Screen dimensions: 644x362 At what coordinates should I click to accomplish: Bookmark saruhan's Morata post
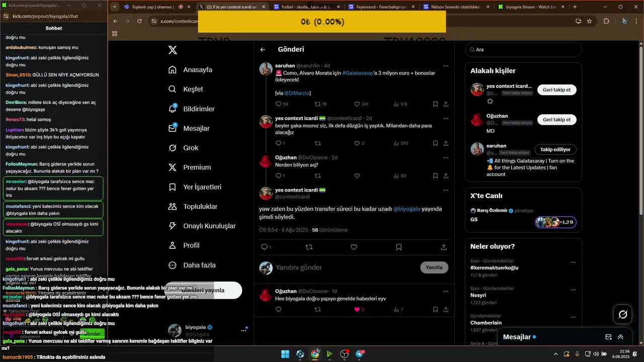435,104
